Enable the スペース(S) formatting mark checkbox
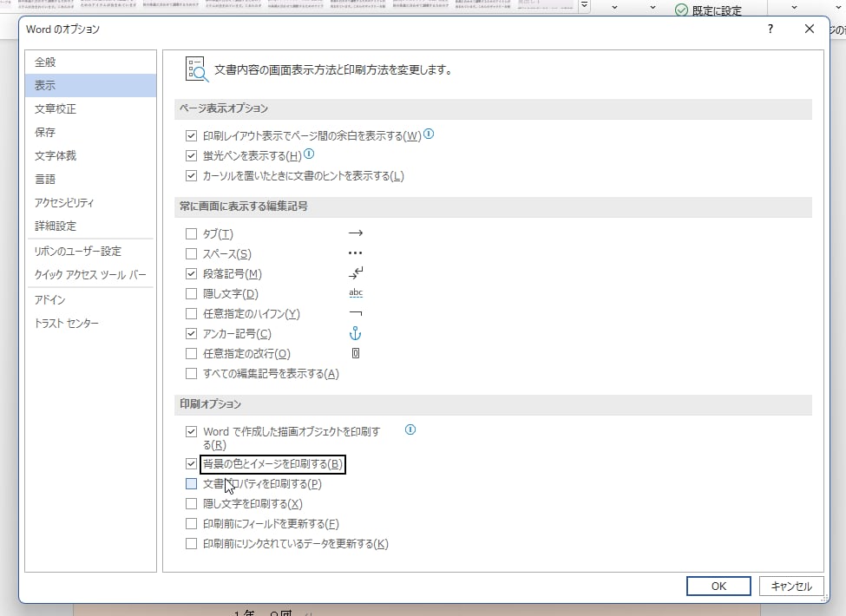Image resolution: width=846 pixels, height=616 pixels. click(x=191, y=254)
